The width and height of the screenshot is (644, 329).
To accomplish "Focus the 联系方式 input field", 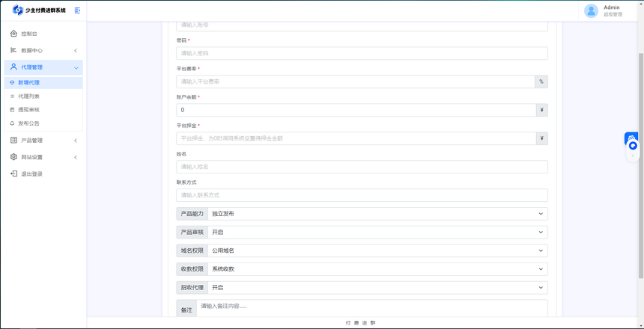I will click(x=362, y=195).
